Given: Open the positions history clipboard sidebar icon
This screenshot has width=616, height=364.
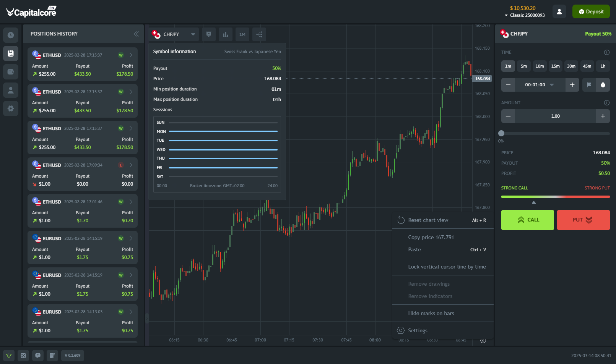Looking at the screenshot, I should pos(11,53).
